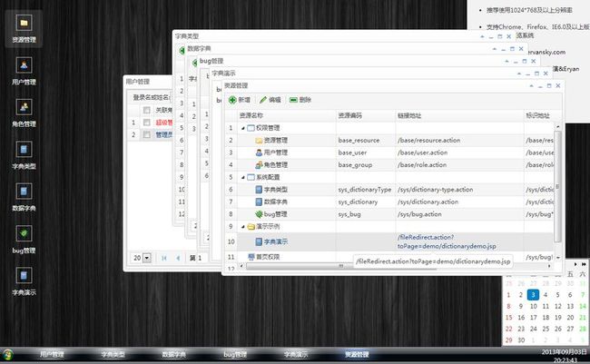
Task: Select day 17 in the calendar
Action: point(533,318)
